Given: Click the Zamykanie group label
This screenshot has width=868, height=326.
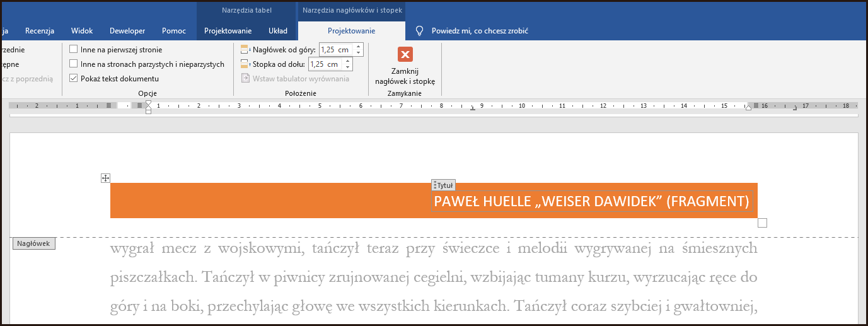Looking at the screenshot, I should tap(405, 93).
